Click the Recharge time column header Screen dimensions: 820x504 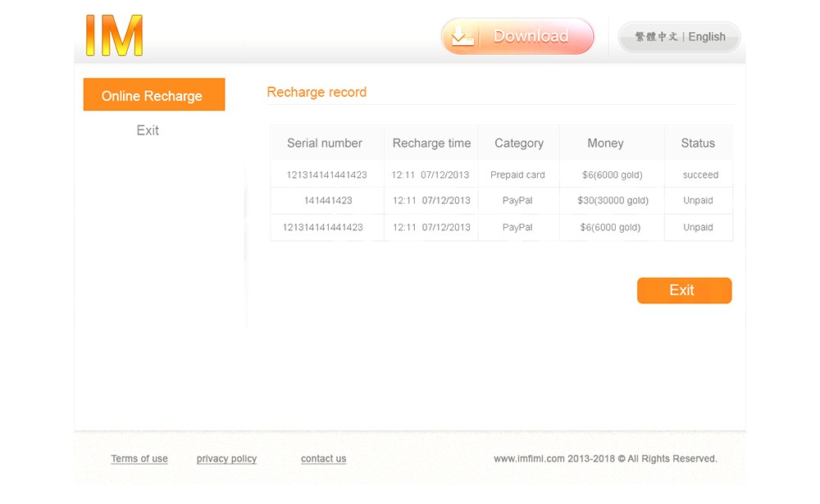[x=431, y=143]
